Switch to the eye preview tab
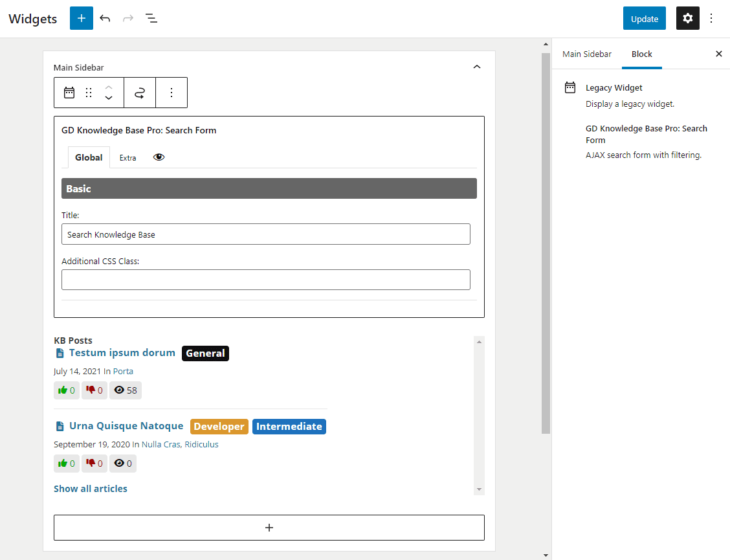This screenshot has width=730, height=560. (x=159, y=157)
